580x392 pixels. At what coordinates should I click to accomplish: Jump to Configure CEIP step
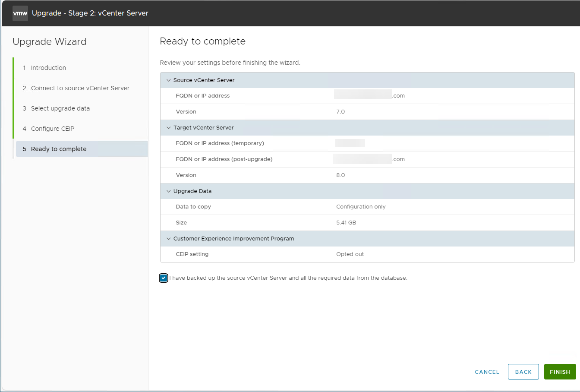53,129
